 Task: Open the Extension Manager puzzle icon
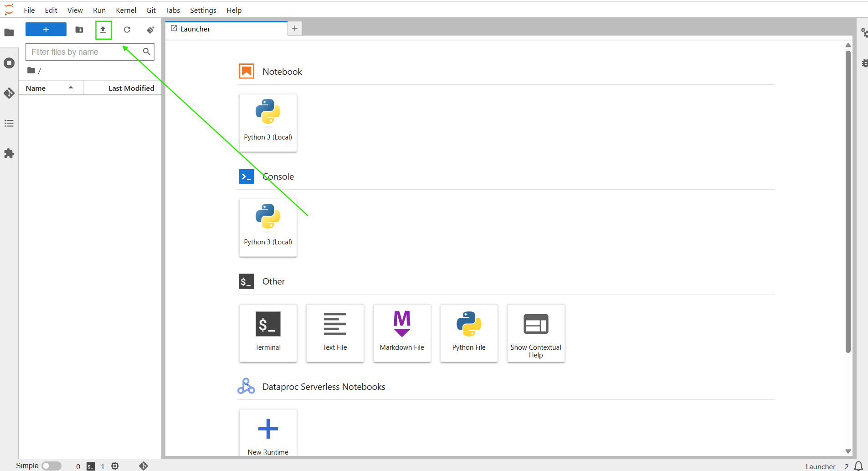(x=9, y=154)
